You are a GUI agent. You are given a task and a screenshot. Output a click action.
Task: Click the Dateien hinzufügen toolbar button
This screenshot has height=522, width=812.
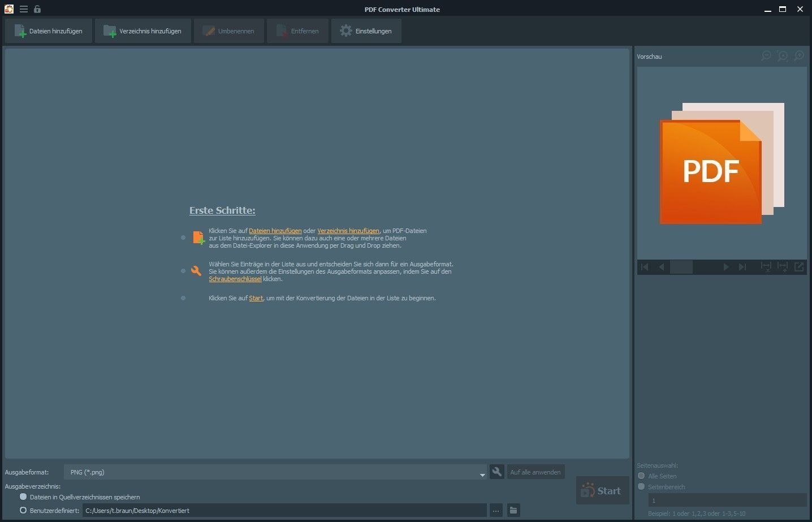[x=49, y=31]
